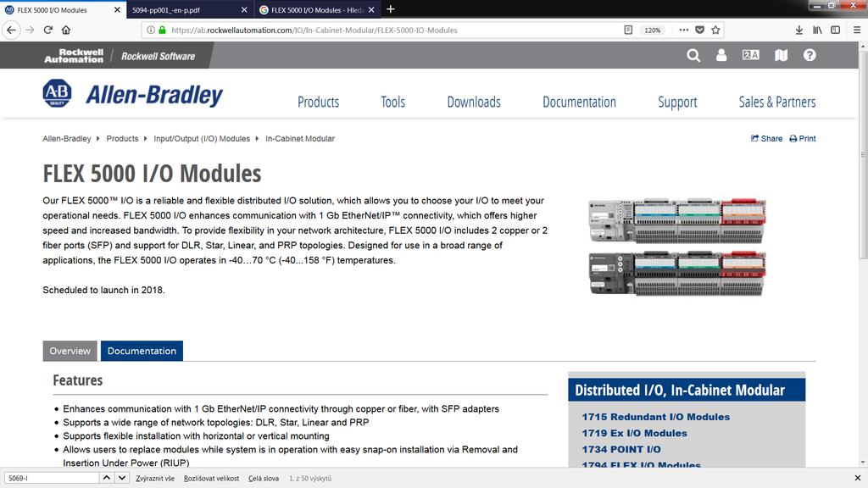This screenshot has width=868, height=488.
Task: Open page actions three-dot menu
Action: [684, 30]
